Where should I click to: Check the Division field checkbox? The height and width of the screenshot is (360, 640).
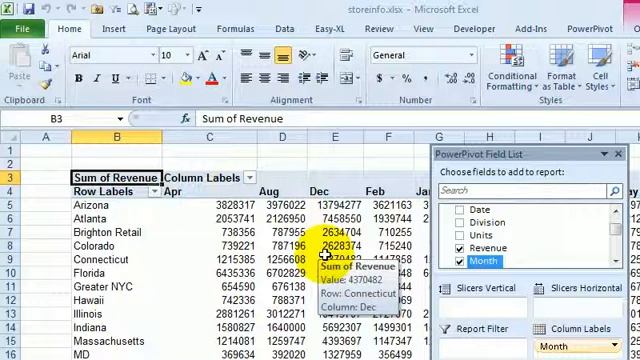(x=459, y=222)
